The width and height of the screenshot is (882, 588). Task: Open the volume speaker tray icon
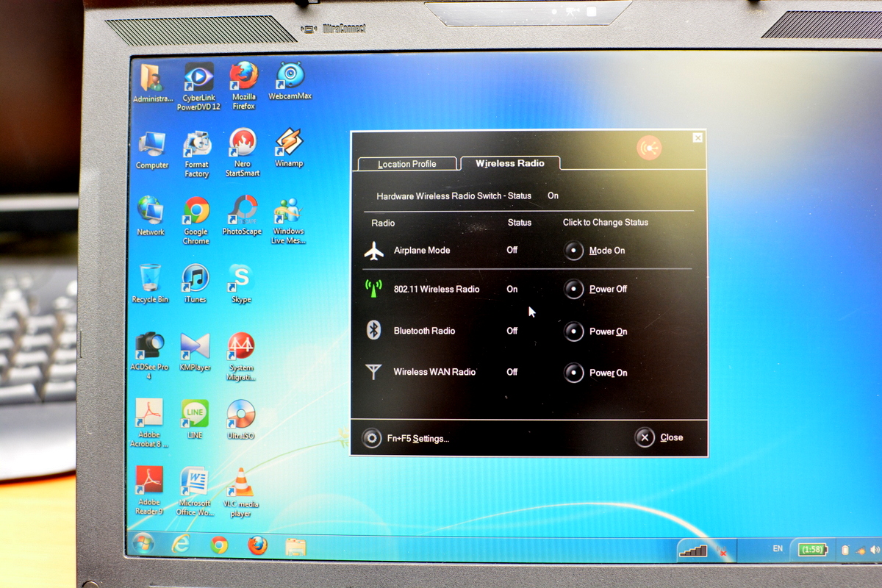pyautogui.click(x=874, y=550)
